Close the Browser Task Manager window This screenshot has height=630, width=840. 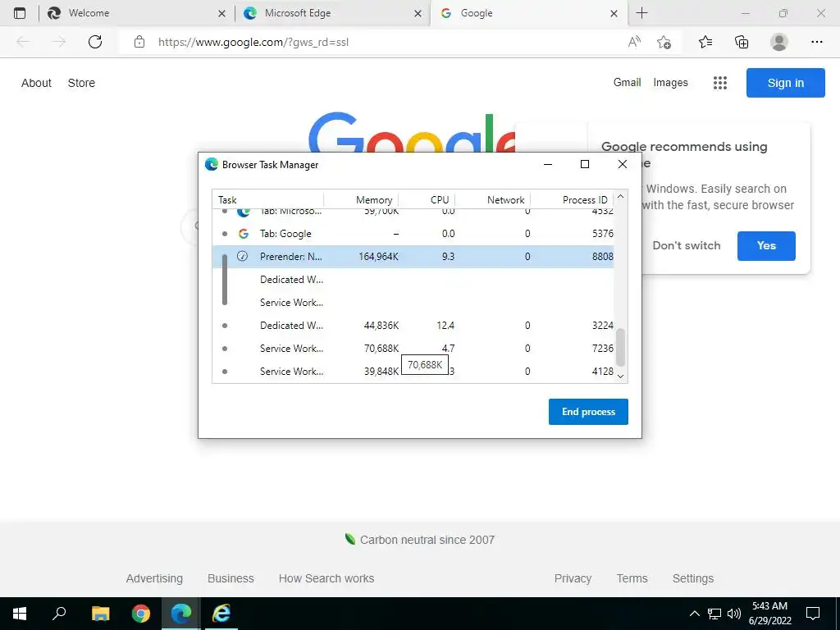pyautogui.click(x=623, y=164)
